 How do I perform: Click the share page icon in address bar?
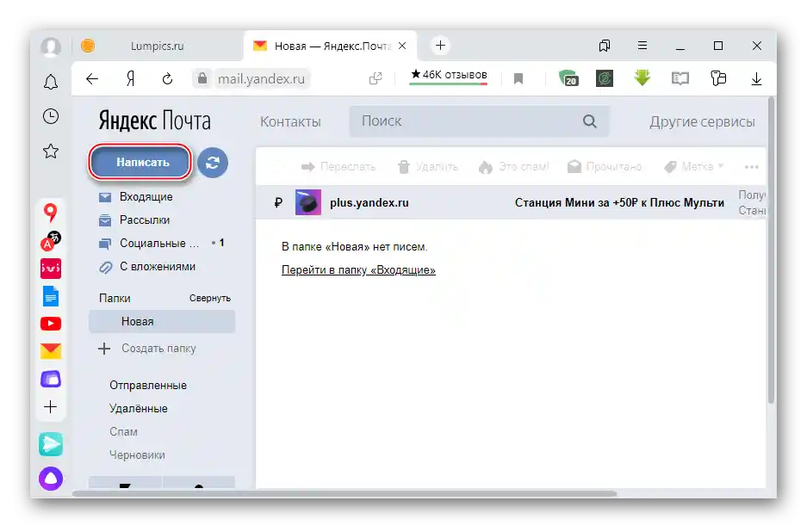[x=376, y=78]
